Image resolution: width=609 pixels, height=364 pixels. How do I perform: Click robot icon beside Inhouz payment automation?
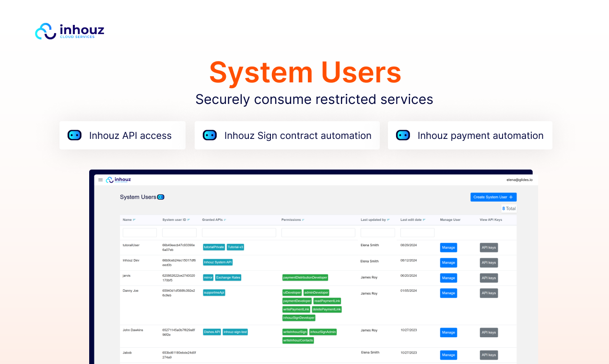(x=403, y=135)
